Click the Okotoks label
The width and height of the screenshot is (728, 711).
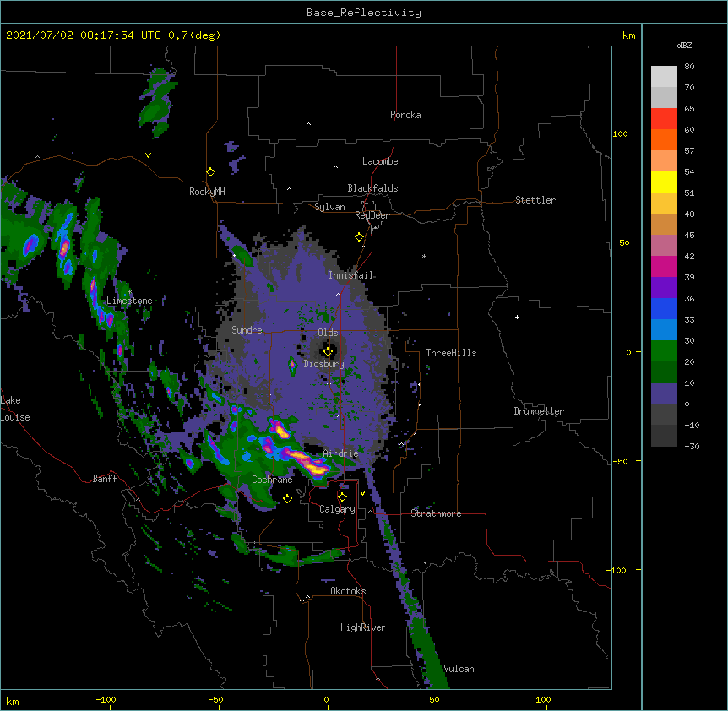348,591
